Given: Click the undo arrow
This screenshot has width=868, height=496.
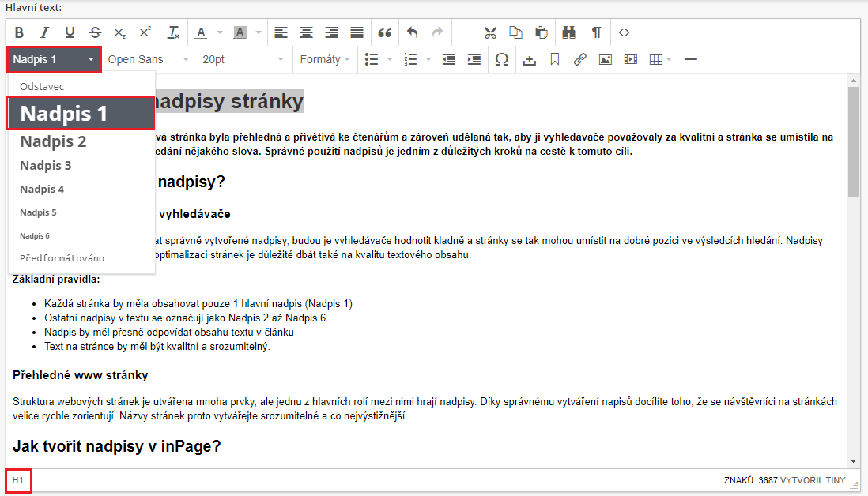Looking at the screenshot, I should (412, 32).
